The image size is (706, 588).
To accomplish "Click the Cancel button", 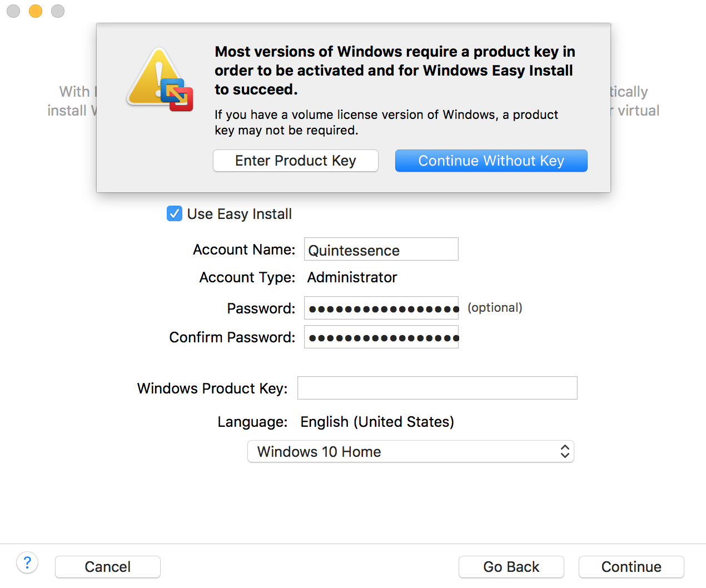I will [x=108, y=567].
